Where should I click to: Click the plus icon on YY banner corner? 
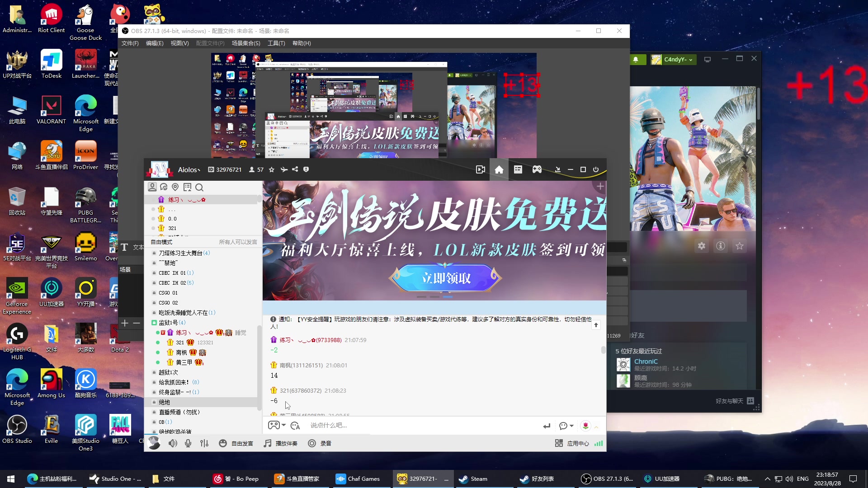(x=600, y=187)
